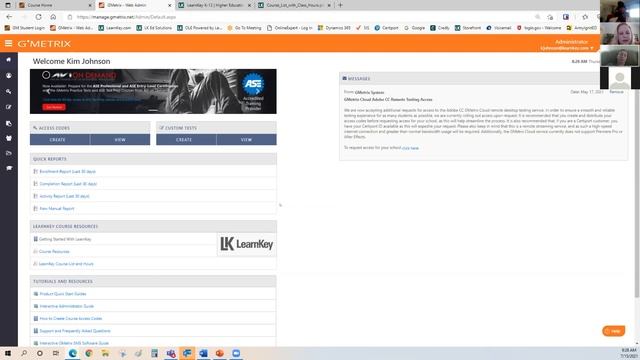The image size is (640, 360).
Task: Open Enrollment Report last 30 days
Action: (x=67, y=171)
